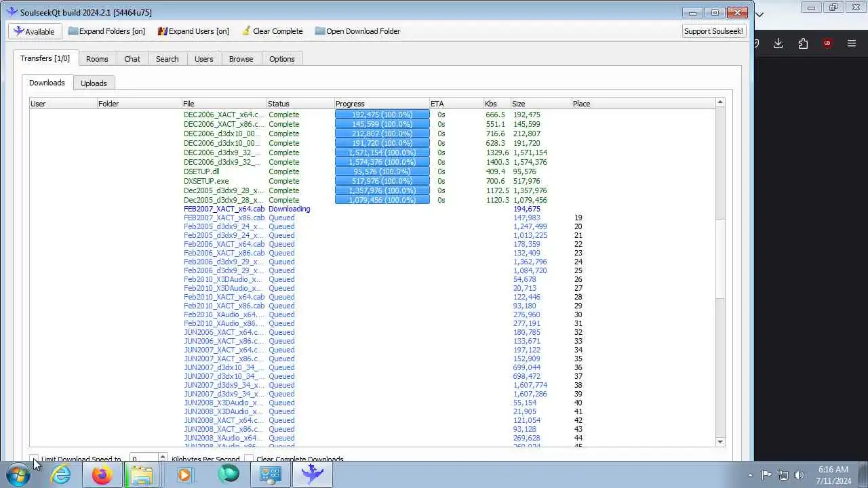The width and height of the screenshot is (868, 488).
Task: Sort by the Place column header
Action: (x=643, y=104)
